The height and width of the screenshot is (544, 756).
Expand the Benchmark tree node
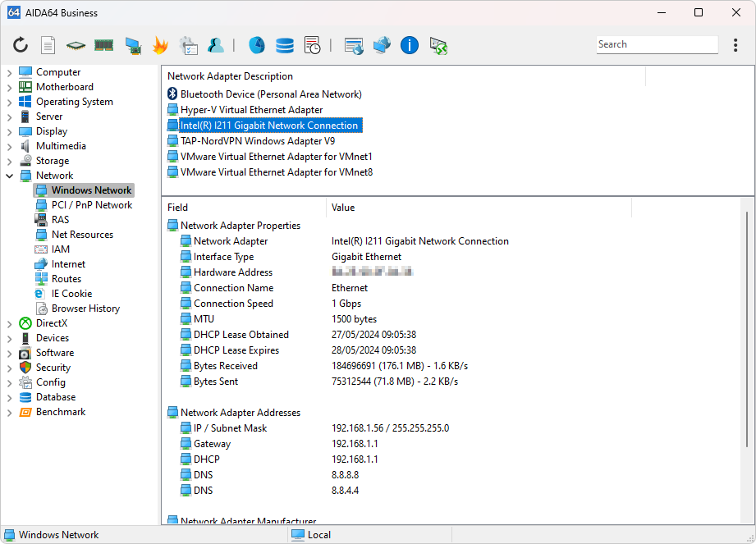click(9, 412)
